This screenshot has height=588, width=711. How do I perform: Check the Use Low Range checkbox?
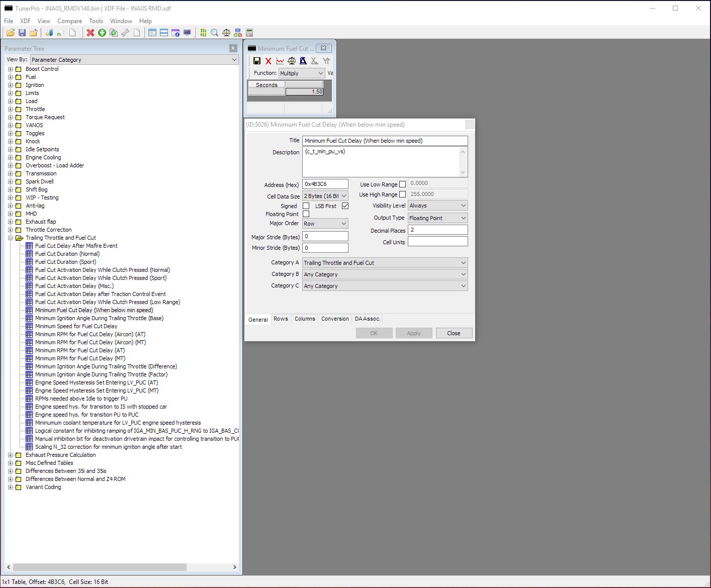[x=402, y=184]
